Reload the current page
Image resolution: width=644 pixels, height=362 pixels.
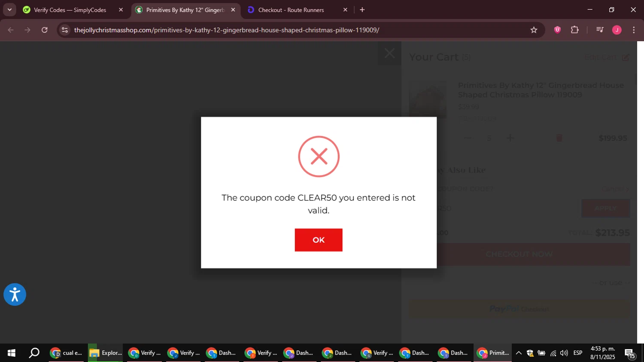45,30
